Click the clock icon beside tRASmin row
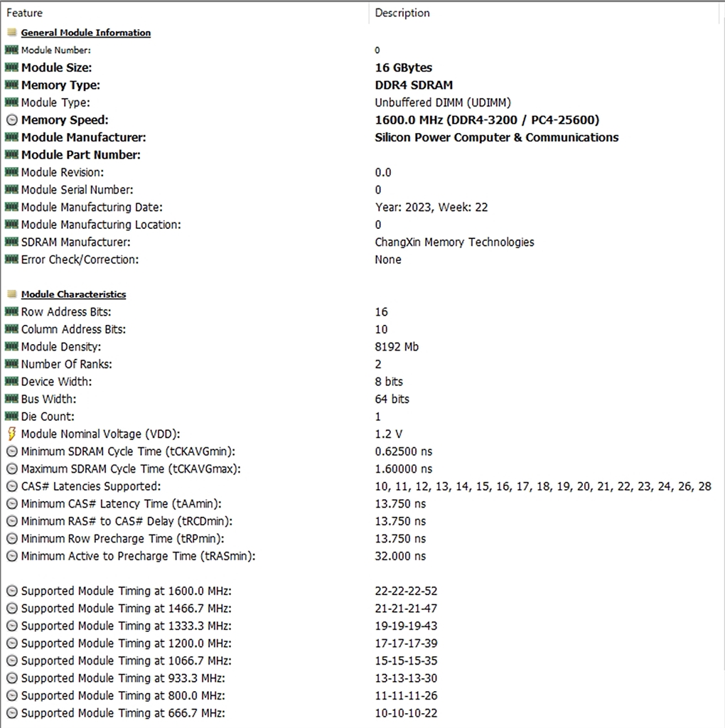Image resolution: width=725 pixels, height=728 pixels. 12,556
